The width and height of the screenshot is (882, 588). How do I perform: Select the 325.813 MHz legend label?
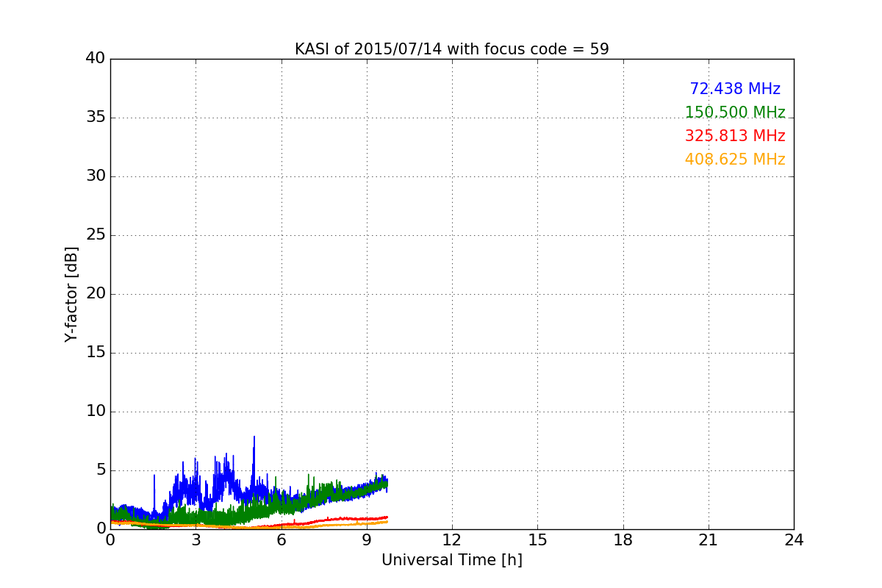(735, 136)
